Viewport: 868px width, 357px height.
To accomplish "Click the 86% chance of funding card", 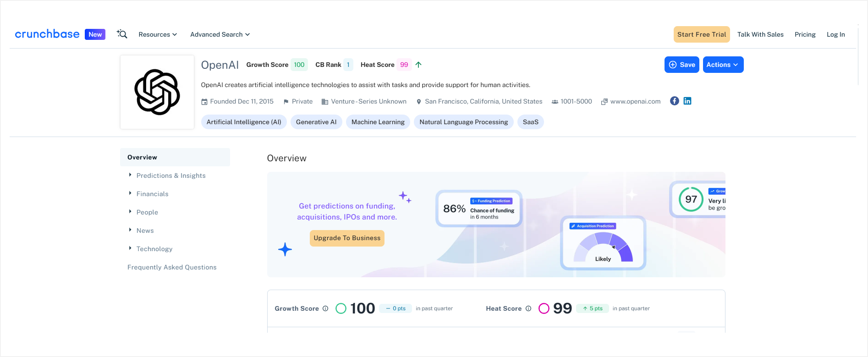I will point(479,209).
